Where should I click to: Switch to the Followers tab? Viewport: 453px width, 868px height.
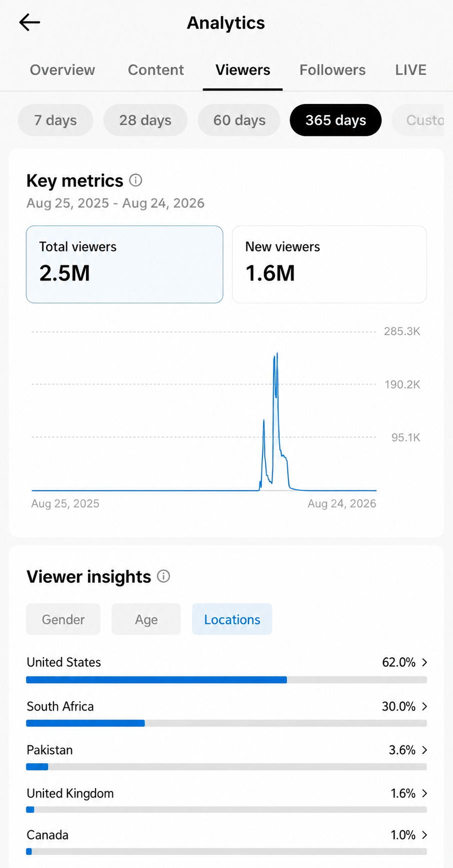tap(332, 70)
